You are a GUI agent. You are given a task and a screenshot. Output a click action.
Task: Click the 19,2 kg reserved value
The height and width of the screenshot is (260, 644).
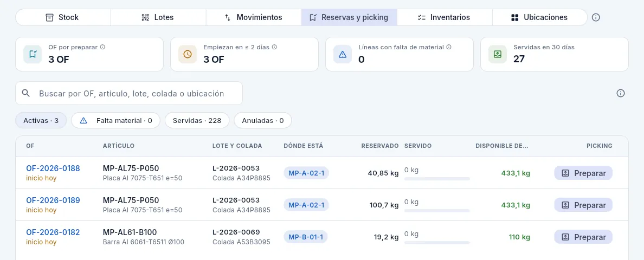[x=386, y=237]
